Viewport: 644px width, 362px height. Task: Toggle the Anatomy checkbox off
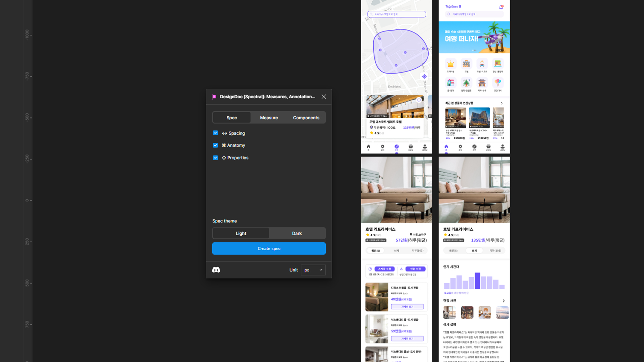pos(216,145)
